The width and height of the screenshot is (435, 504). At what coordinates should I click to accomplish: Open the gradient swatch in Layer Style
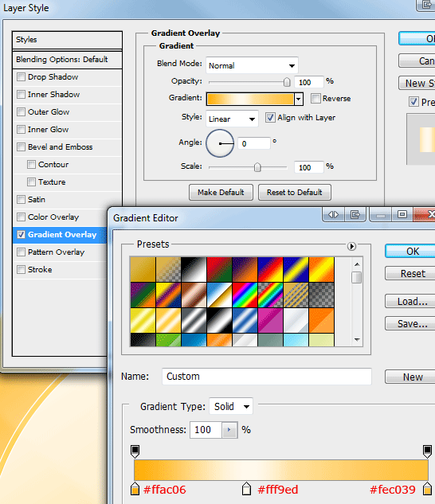point(250,99)
